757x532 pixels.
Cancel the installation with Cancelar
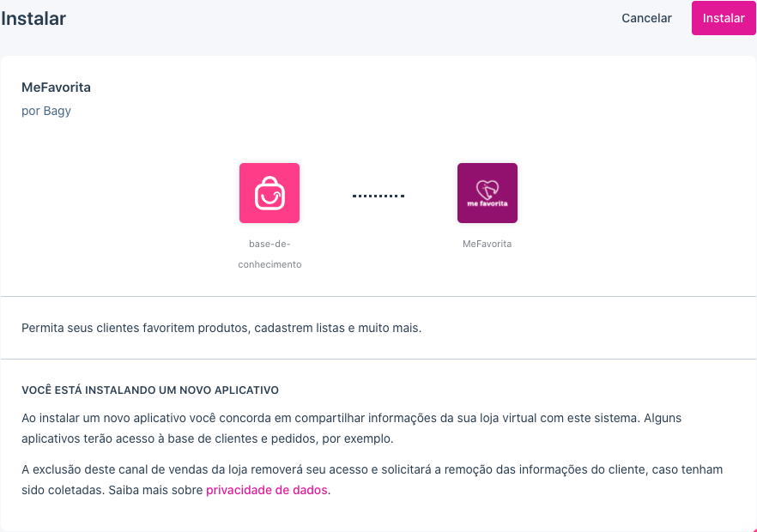click(646, 18)
